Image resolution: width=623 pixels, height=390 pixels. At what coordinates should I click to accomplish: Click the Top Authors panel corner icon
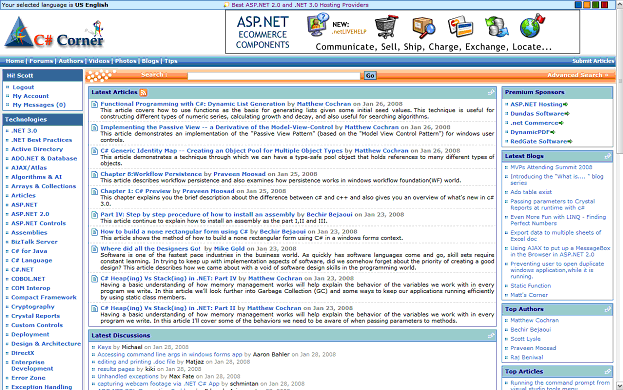[x=608, y=309]
